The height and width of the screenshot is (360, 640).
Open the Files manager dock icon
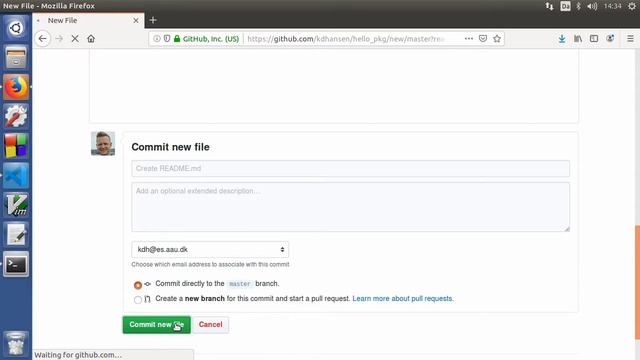coord(16,58)
